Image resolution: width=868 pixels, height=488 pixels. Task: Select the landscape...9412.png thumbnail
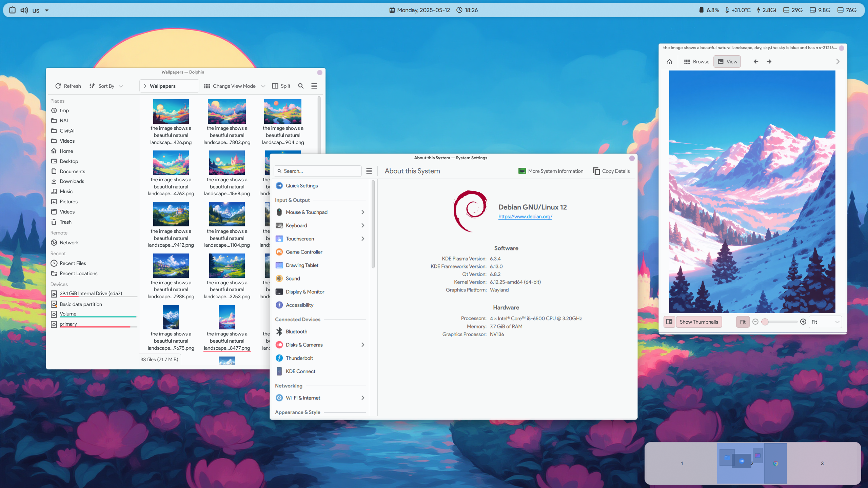click(x=171, y=214)
